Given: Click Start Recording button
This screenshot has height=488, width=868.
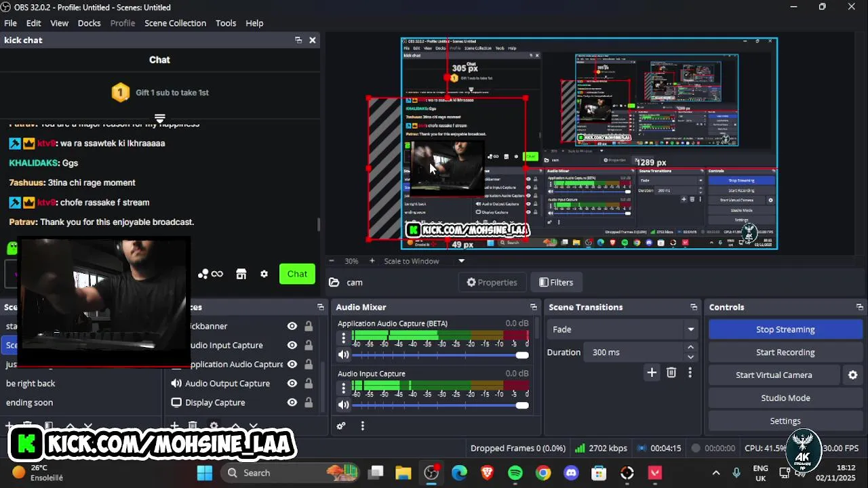Looking at the screenshot, I should click(x=785, y=352).
